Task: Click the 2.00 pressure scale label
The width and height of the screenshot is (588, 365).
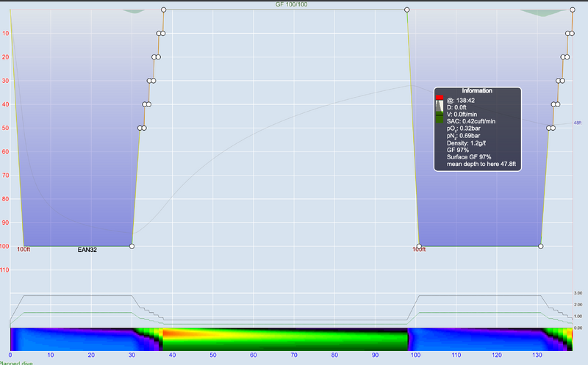Action: pos(578,305)
